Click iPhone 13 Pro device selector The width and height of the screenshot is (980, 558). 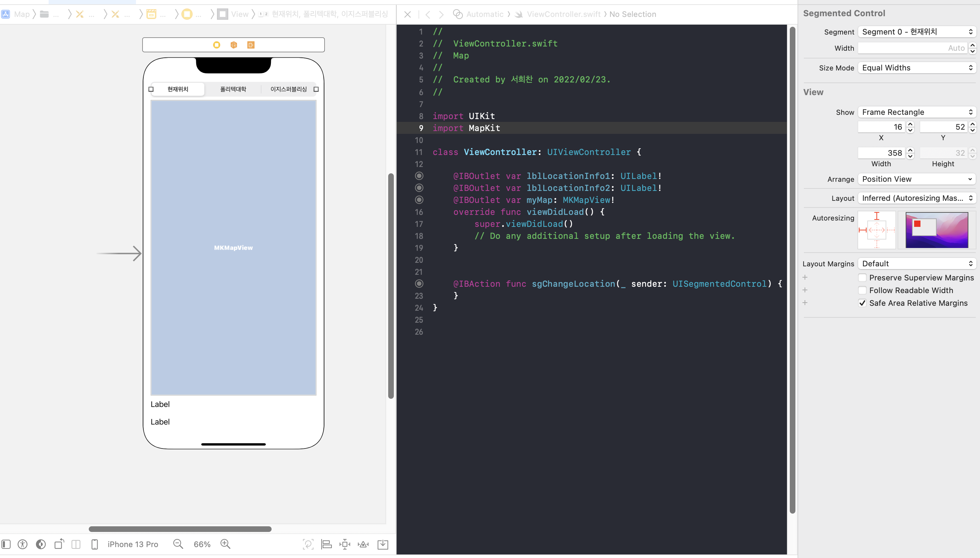click(132, 544)
